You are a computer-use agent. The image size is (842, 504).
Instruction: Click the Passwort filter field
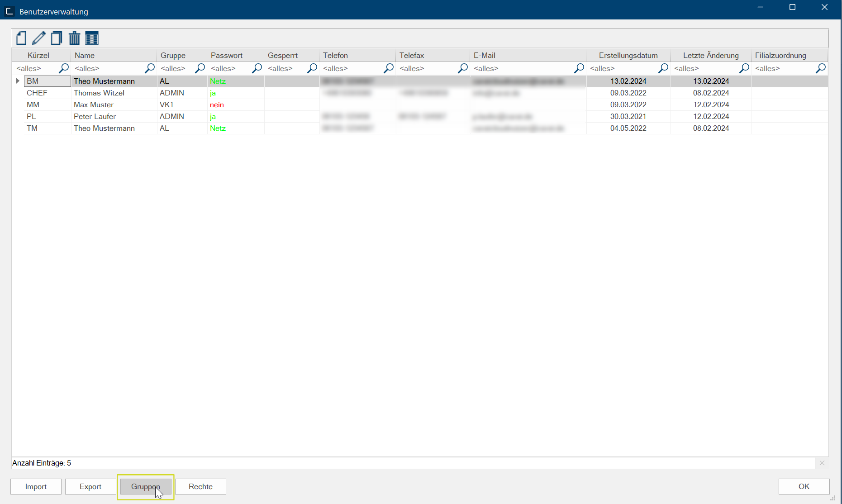pyautogui.click(x=229, y=68)
